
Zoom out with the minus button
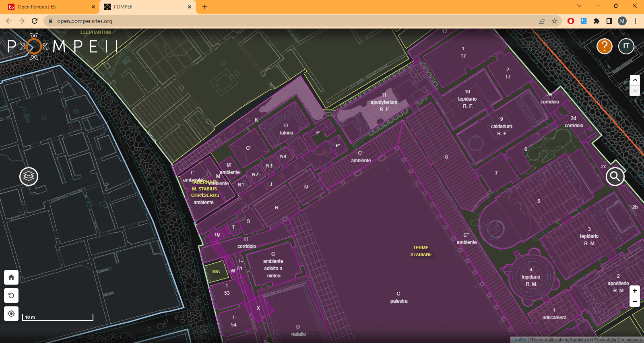coord(634,302)
